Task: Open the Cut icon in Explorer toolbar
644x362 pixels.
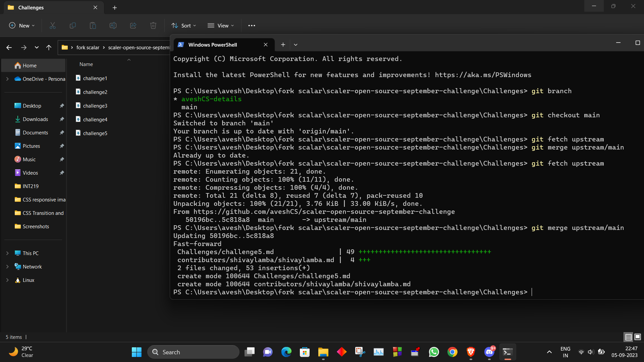Action: (x=52, y=25)
